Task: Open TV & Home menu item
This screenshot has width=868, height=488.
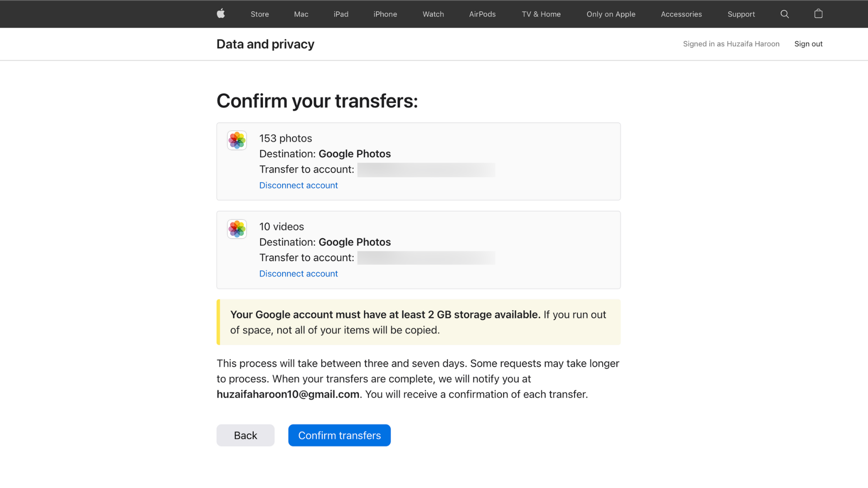Action: pyautogui.click(x=541, y=14)
